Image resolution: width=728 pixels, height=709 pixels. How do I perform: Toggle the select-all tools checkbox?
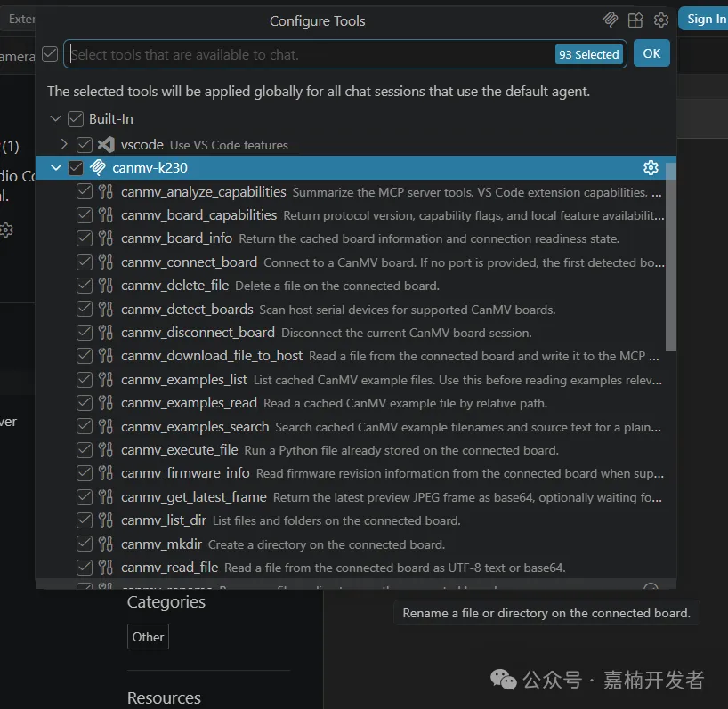click(x=50, y=54)
